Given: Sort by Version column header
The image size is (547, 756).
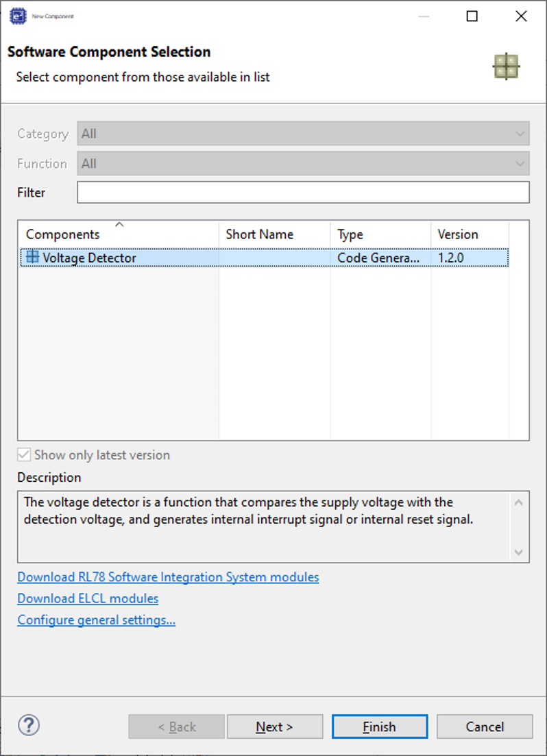Looking at the screenshot, I should coord(470,234).
